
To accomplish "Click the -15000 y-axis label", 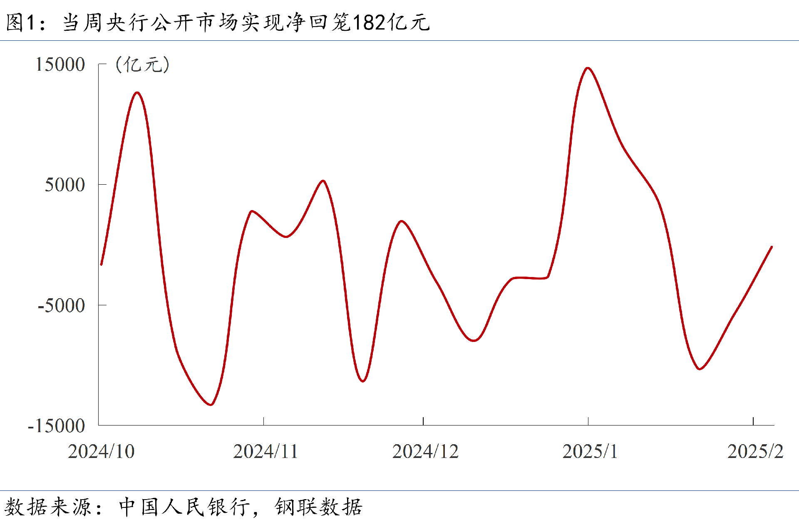I will click(56, 426).
